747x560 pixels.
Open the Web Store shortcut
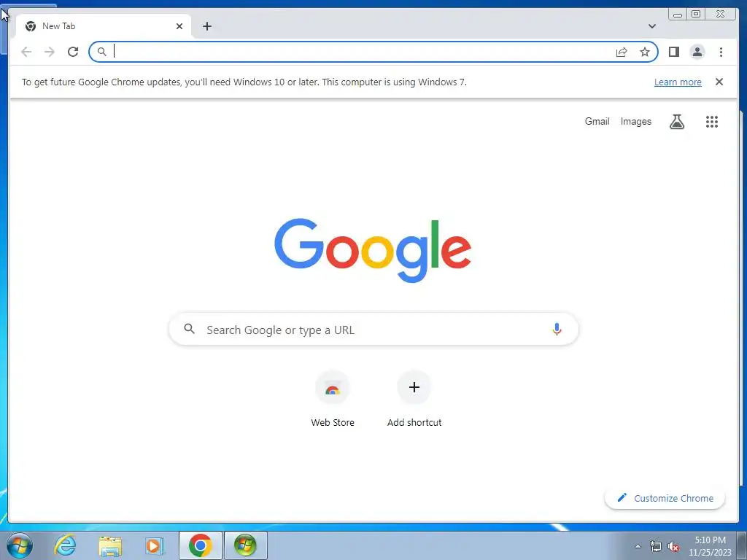point(333,400)
